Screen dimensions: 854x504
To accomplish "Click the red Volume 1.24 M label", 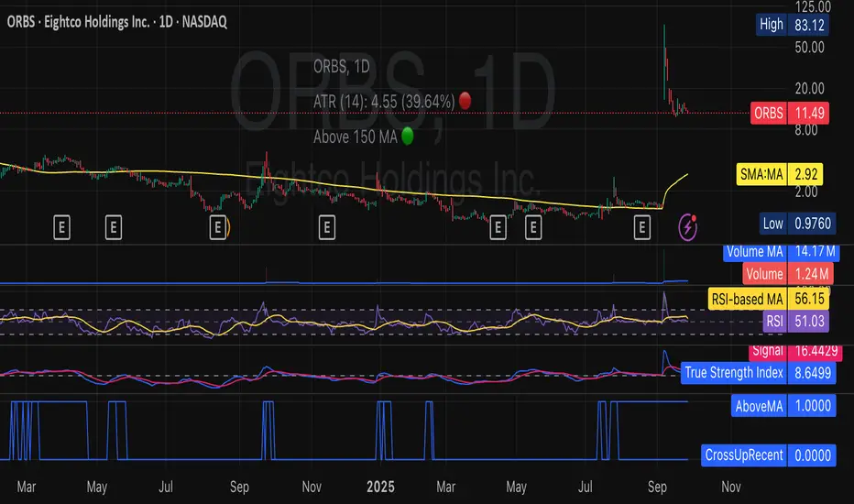I will pos(787,274).
